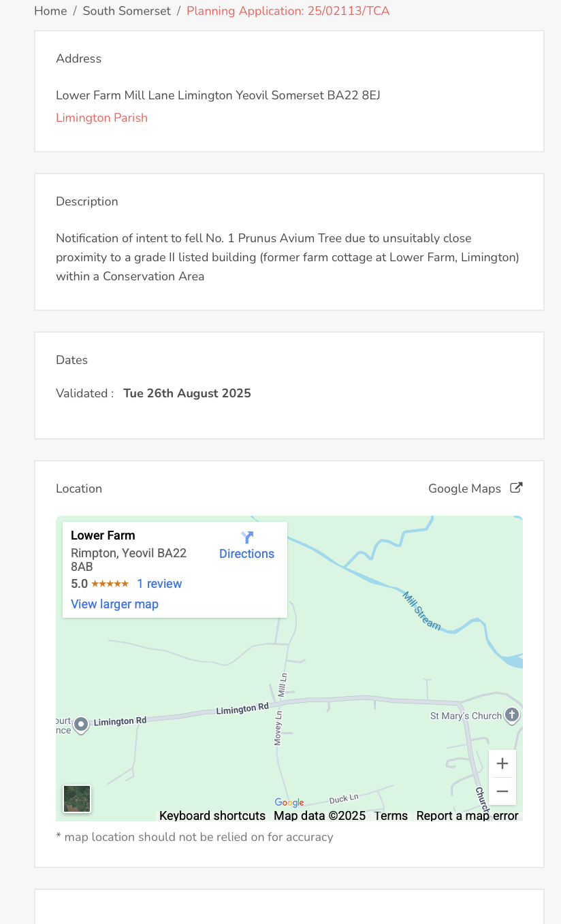Click the Google logo on the map
Viewport: 561px width, 924px height.
click(x=289, y=803)
